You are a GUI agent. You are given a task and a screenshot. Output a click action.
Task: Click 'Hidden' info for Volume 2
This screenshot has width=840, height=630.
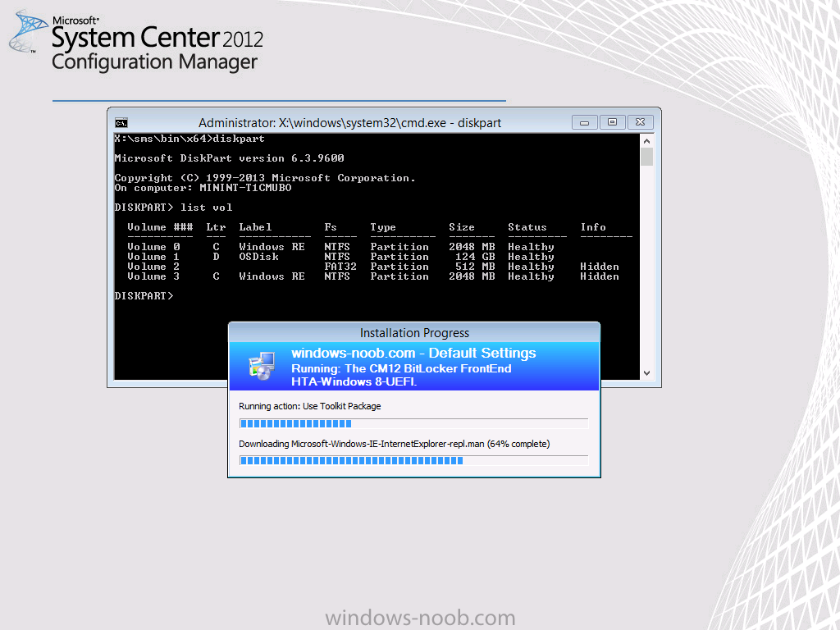click(x=600, y=267)
